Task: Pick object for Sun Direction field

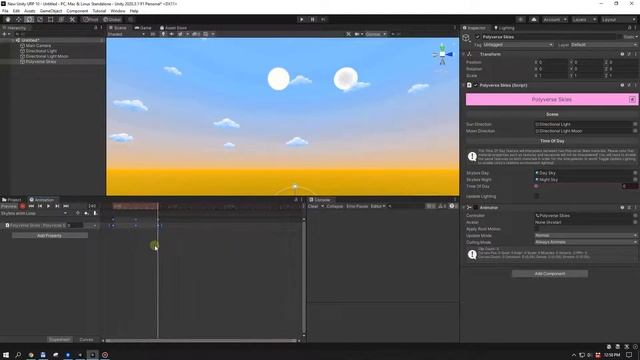Action: point(635,124)
